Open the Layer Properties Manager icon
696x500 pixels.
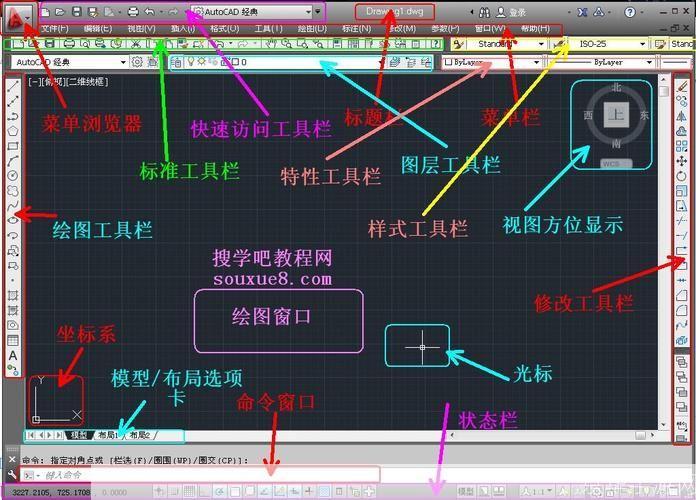[177, 62]
